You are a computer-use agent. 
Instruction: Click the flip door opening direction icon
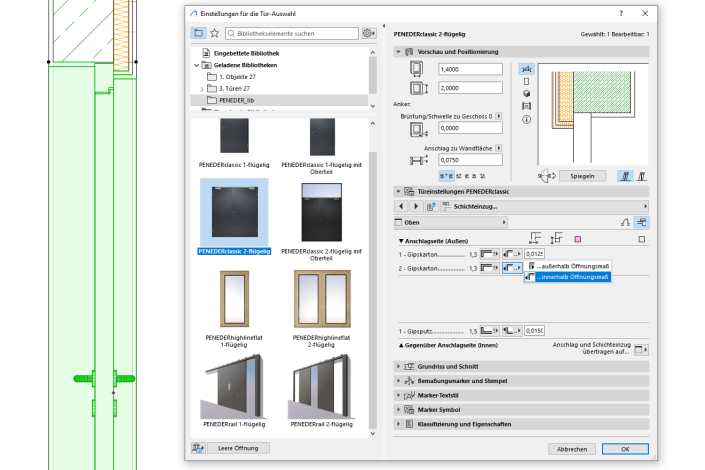click(546, 176)
